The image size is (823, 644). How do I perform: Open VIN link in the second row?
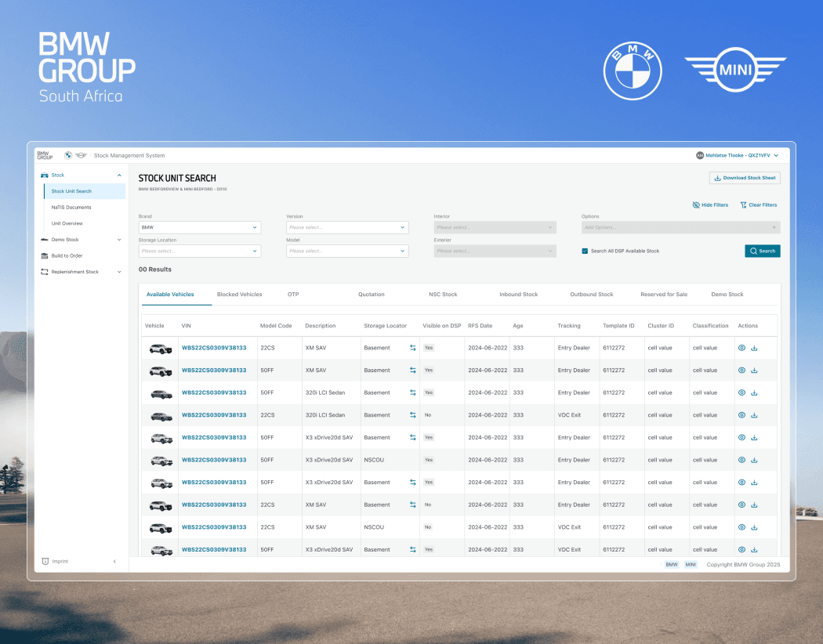(214, 371)
